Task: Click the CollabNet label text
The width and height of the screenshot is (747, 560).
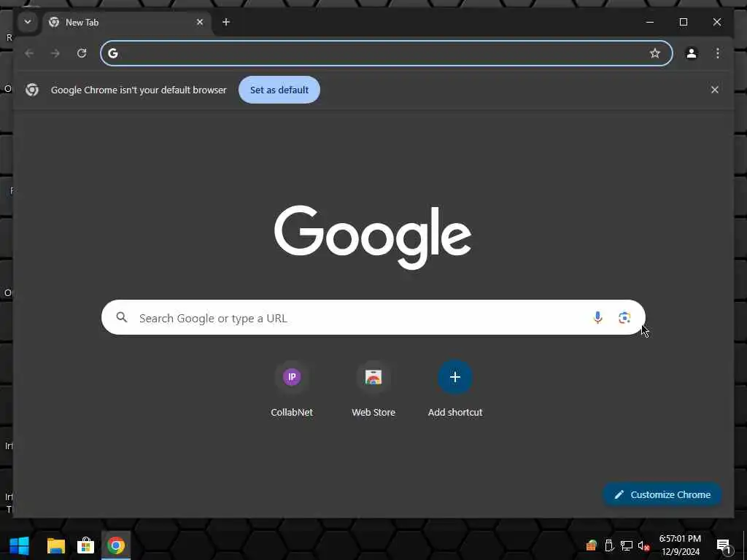Action: click(x=292, y=413)
